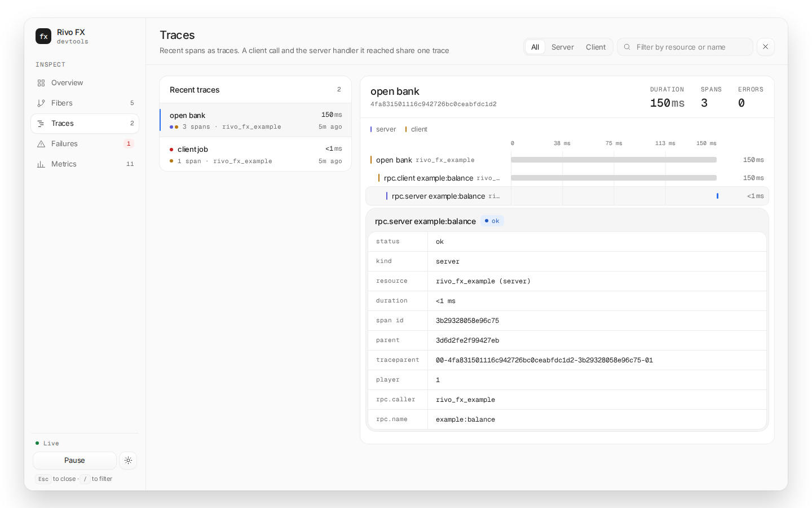
Task: Click the span id value 3b29328058e96c75
Action: [467, 321]
